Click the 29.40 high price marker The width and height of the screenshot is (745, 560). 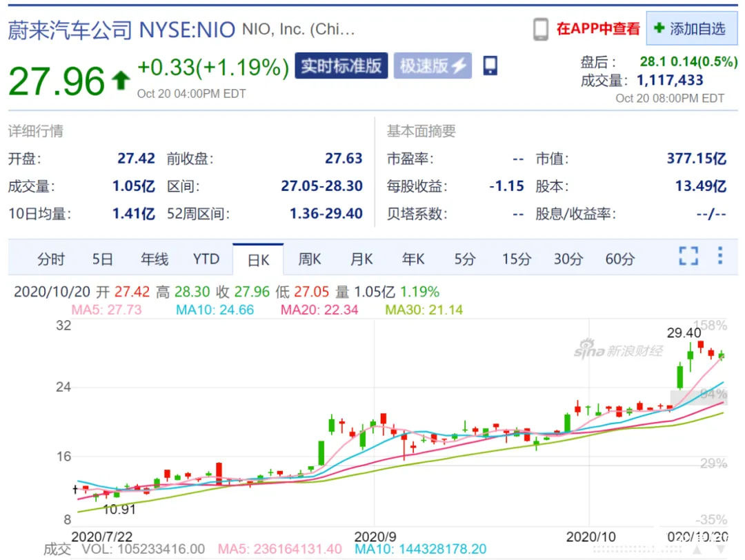click(x=684, y=333)
